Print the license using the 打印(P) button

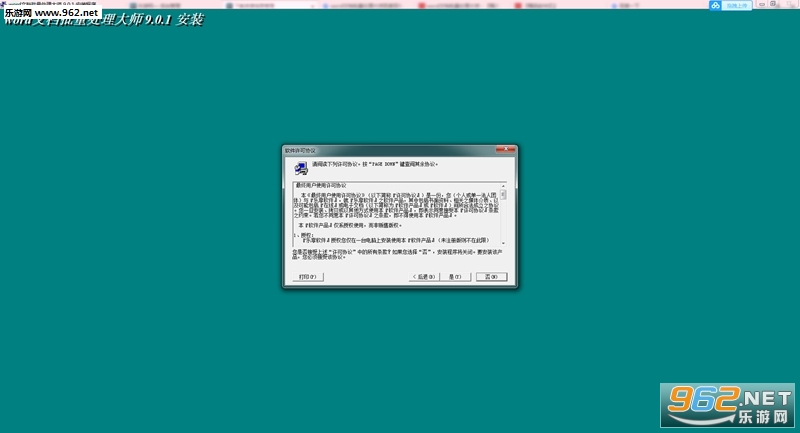click(x=308, y=276)
